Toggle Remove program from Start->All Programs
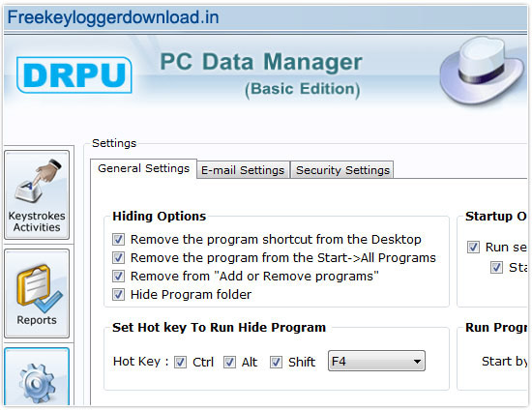This screenshot has width=532, height=410. tap(118, 258)
